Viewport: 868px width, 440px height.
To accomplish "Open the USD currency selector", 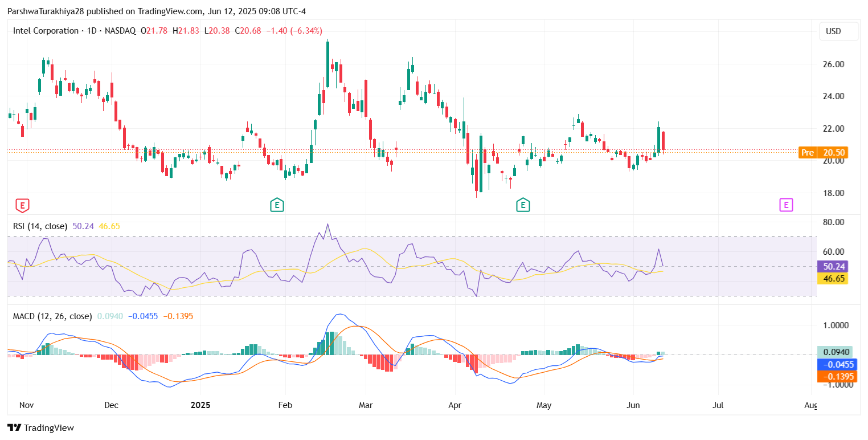I will point(838,31).
